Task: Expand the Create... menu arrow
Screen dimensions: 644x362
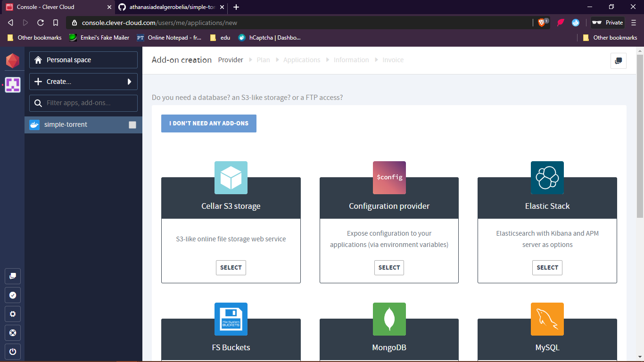Action: (x=129, y=82)
